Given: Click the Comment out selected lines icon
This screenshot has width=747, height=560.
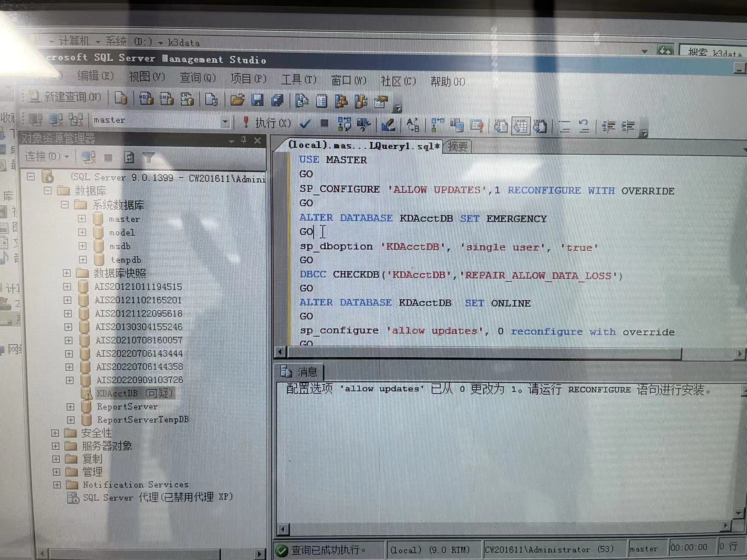Looking at the screenshot, I should 565,127.
